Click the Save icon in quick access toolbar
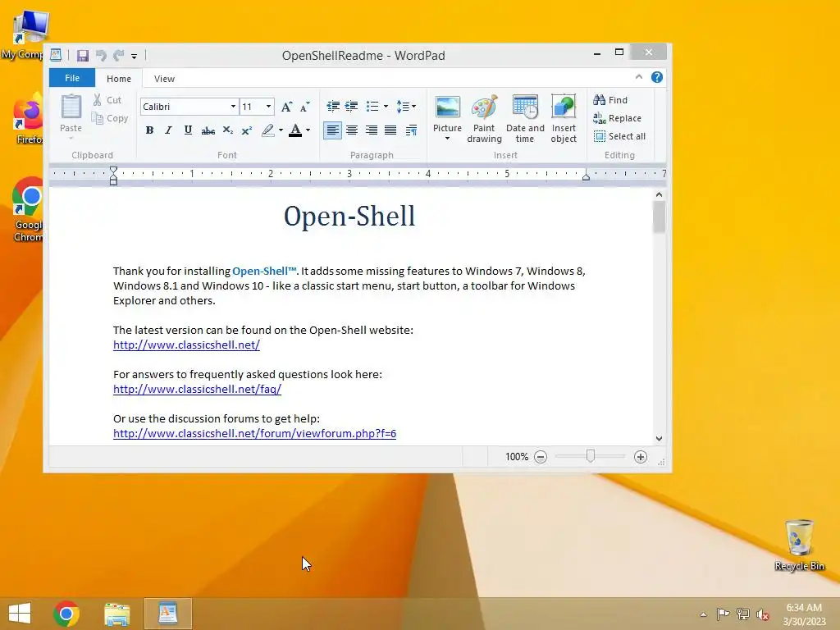The image size is (840, 630). 83,56
